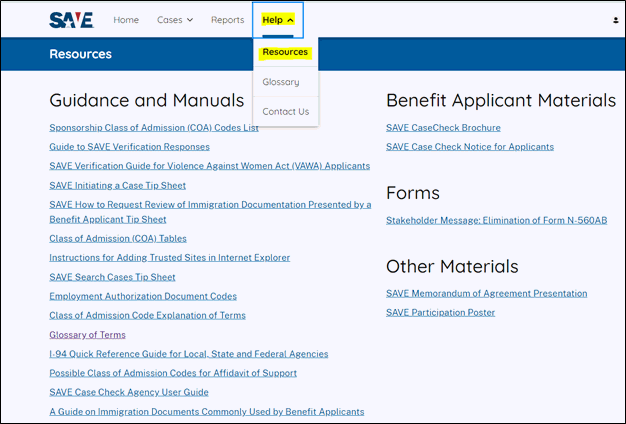Open Class of Admission Code Explanation of Terms
626x424 pixels.
(x=147, y=315)
